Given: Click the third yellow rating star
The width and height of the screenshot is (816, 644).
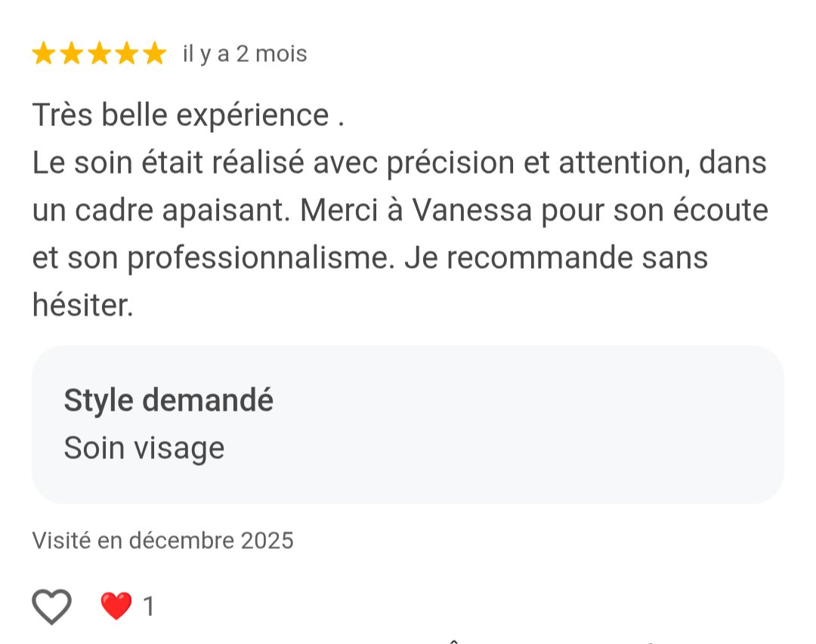Looking at the screenshot, I should click(100, 54).
